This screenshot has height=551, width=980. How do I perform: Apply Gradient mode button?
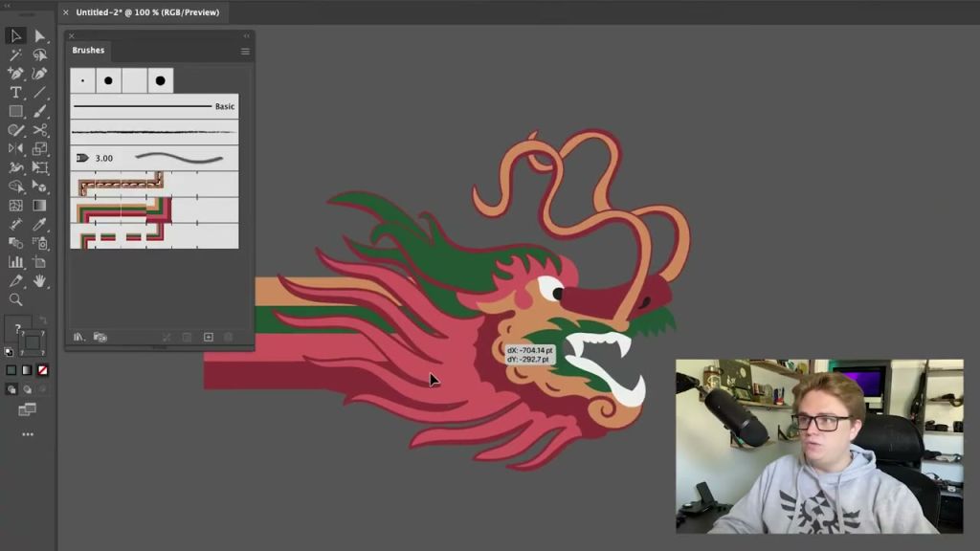click(27, 370)
